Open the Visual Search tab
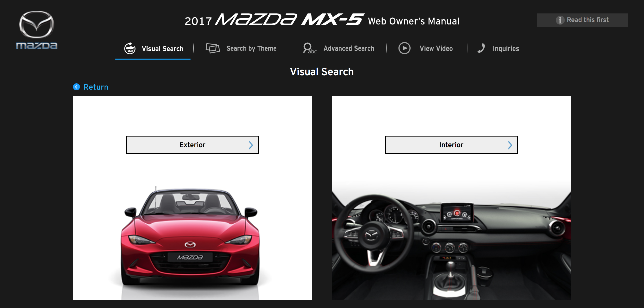The image size is (644, 308). 153,49
